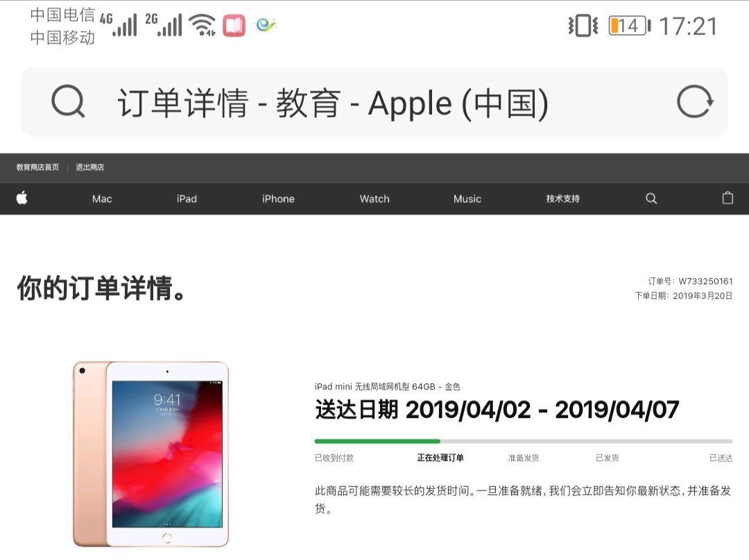
Task: Go to the Watch section
Action: coord(374,199)
